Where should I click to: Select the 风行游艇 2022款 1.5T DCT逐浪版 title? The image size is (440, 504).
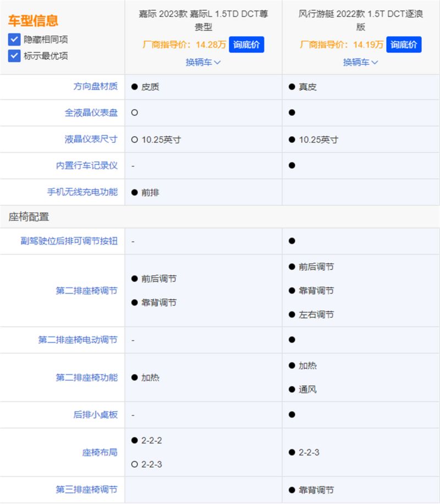point(361,20)
